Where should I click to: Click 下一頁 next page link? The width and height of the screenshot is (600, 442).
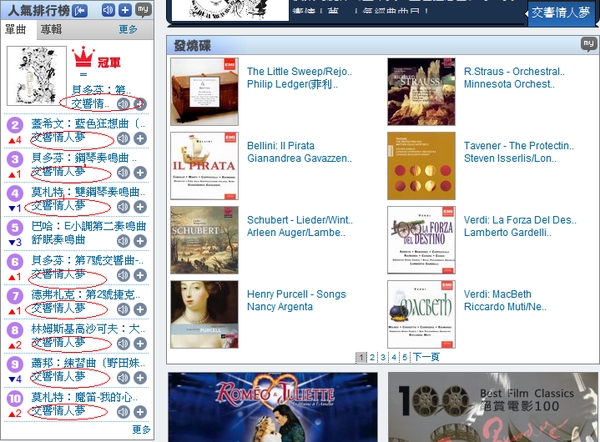pyautogui.click(x=426, y=357)
